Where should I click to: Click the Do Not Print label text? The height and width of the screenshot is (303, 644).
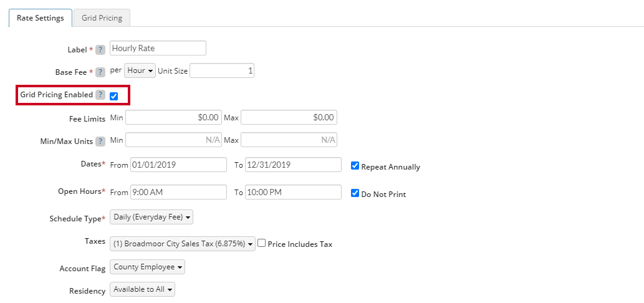point(383,195)
